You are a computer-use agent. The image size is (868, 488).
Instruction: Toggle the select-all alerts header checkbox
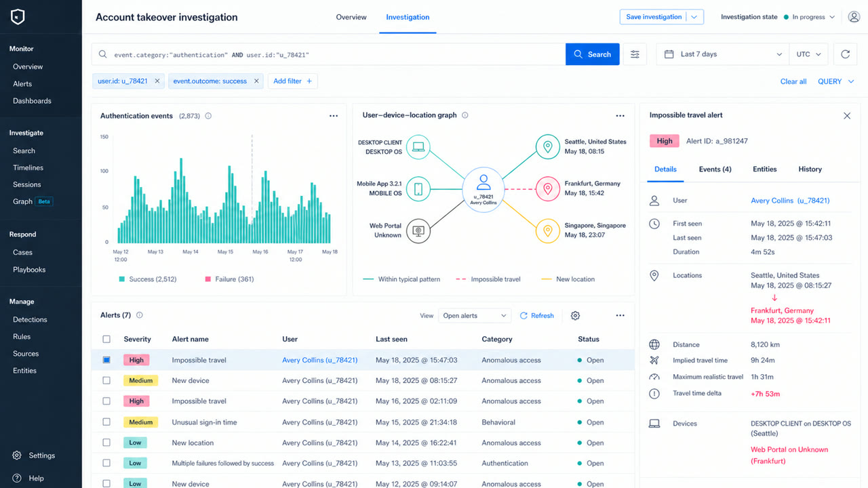[x=106, y=339]
